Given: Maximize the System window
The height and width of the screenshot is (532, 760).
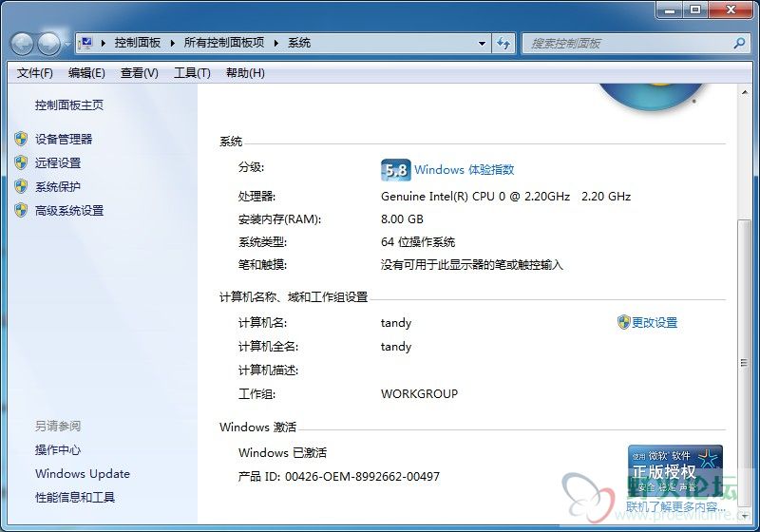Looking at the screenshot, I should 695,9.
